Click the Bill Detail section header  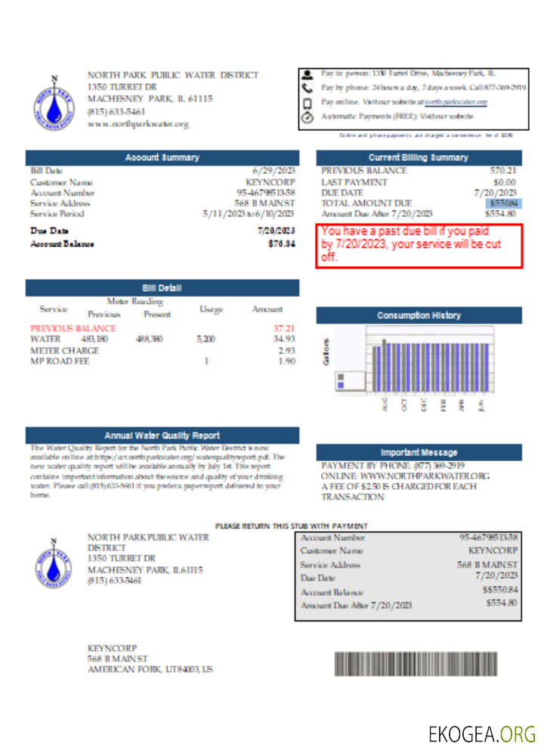point(162,288)
